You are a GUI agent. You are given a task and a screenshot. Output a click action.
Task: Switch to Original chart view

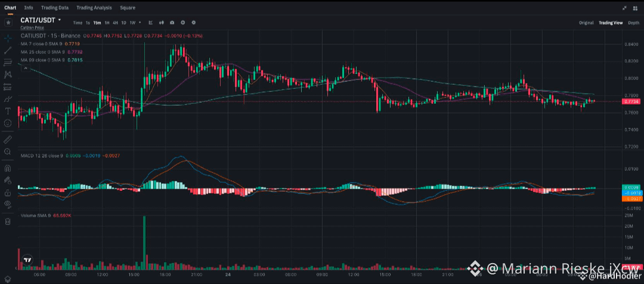pyautogui.click(x=586, y=23)
